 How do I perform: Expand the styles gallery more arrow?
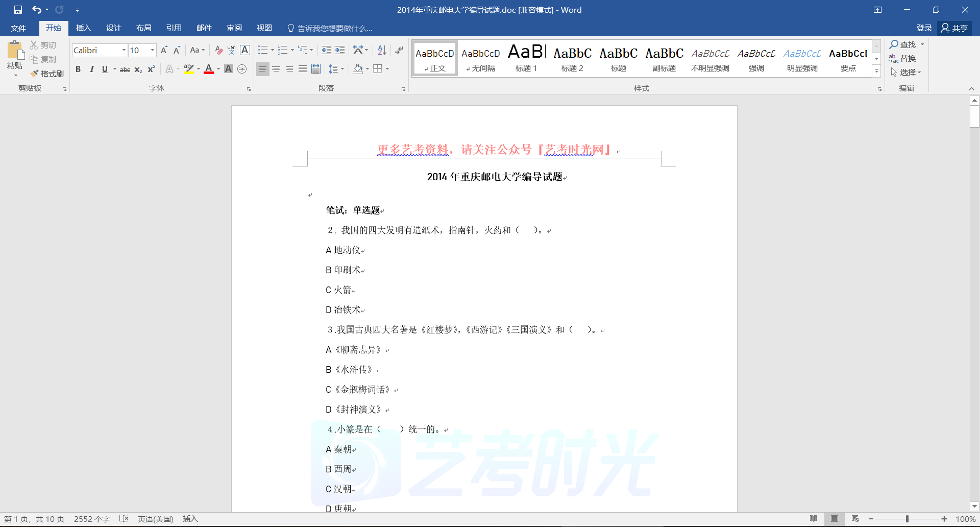point(876,71)
